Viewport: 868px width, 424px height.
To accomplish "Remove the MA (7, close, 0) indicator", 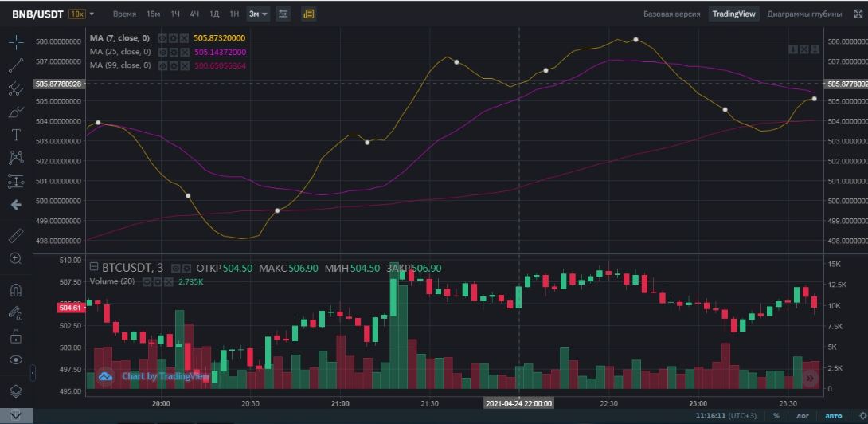I will [184, 38].
